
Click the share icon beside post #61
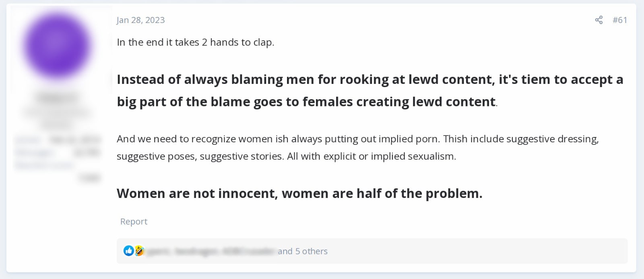[x=599, y=20]
